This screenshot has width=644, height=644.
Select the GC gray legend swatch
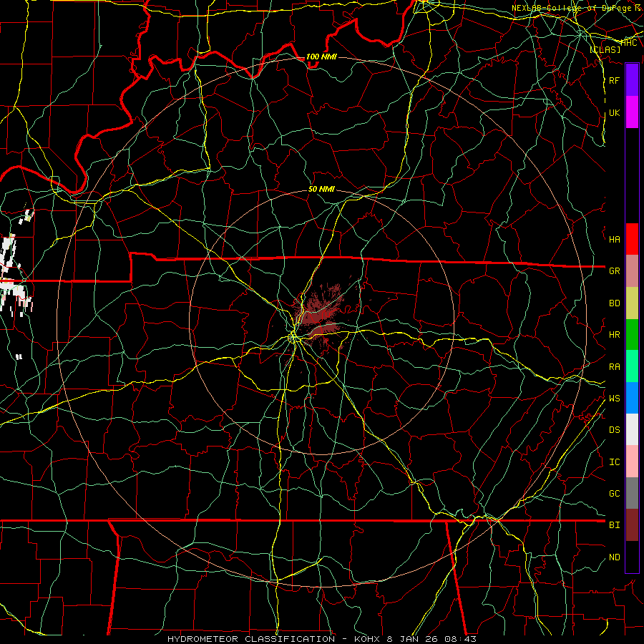632,493
